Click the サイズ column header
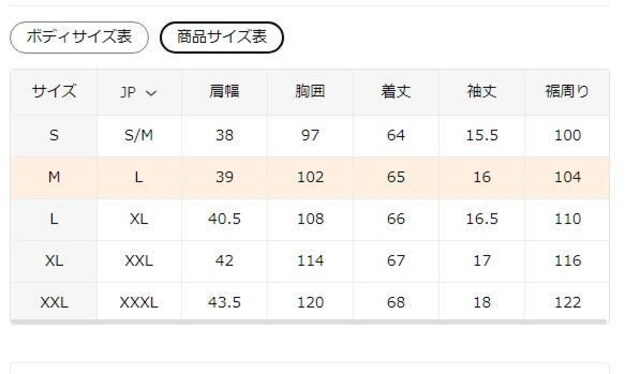The image size is (640, 374). [x=54, y=91]
